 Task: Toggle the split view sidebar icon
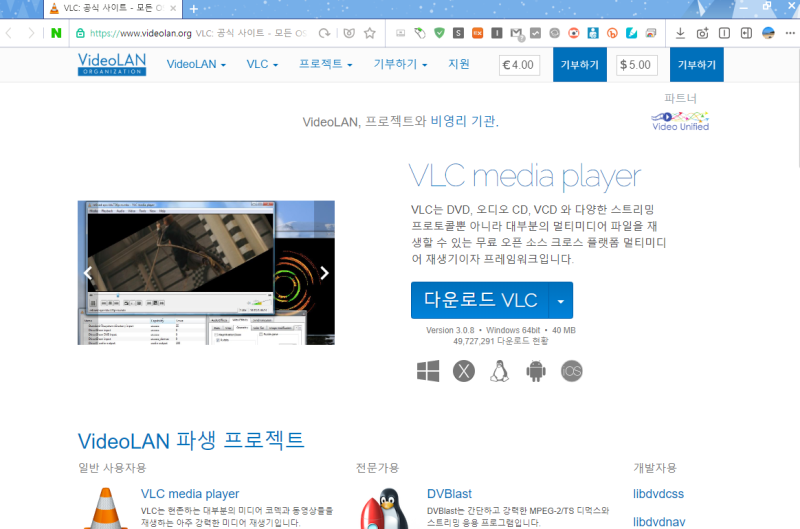746,33
